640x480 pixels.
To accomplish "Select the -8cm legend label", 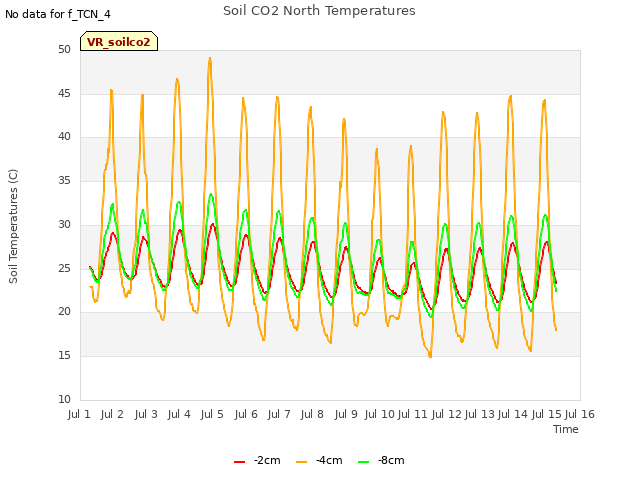I will pyautogui.click(x=391, y=460).
